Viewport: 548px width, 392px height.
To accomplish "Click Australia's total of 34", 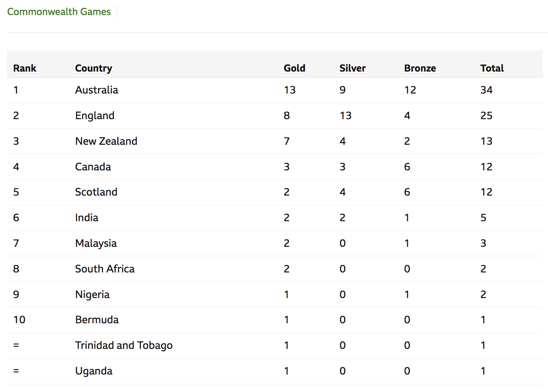I will 487,90.
